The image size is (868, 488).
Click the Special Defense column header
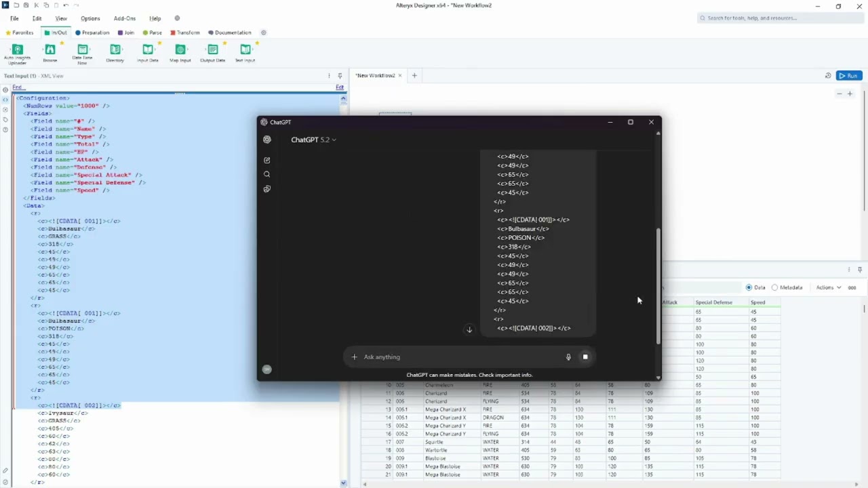(721, 302)
